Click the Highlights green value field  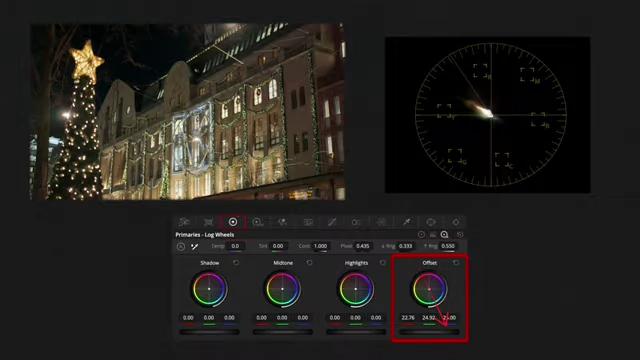coord(356,318)
